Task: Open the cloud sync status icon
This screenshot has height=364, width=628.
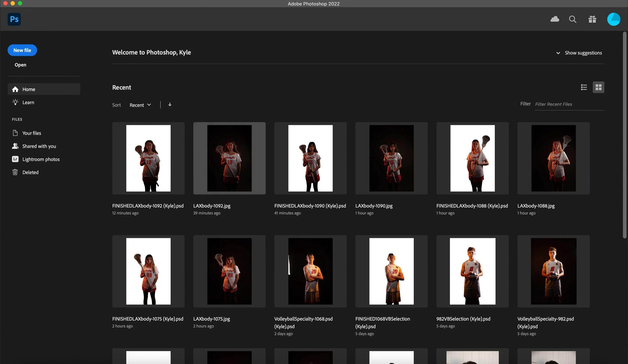Action: [x=555, y=19]
